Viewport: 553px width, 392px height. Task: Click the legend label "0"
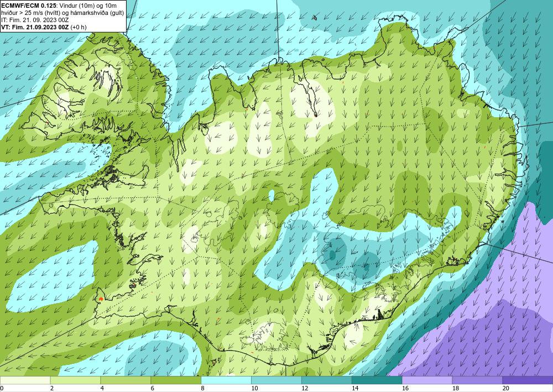click(2, 388)
